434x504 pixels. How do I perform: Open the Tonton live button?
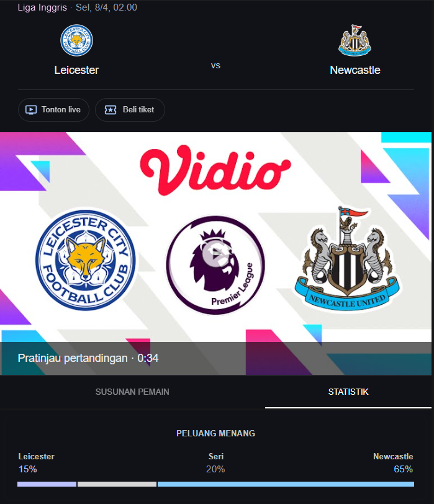point(53,110)
